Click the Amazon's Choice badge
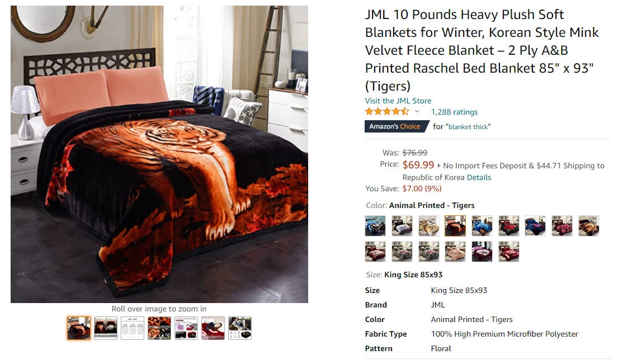Screen dimensions: 618x364 (x=397, y=126)
